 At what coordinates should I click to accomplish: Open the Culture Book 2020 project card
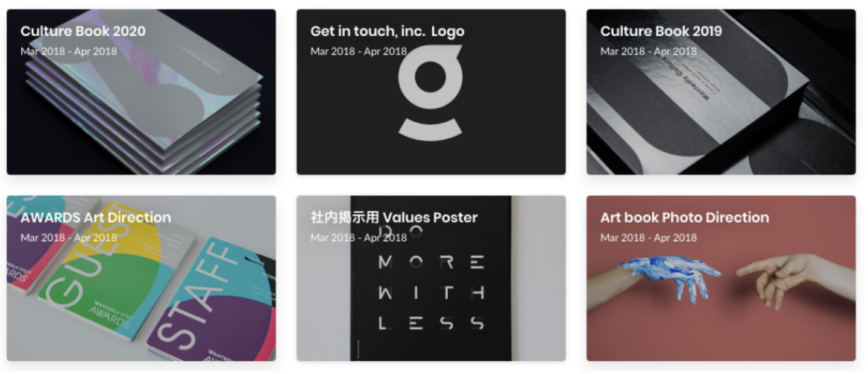click(141, 92)
